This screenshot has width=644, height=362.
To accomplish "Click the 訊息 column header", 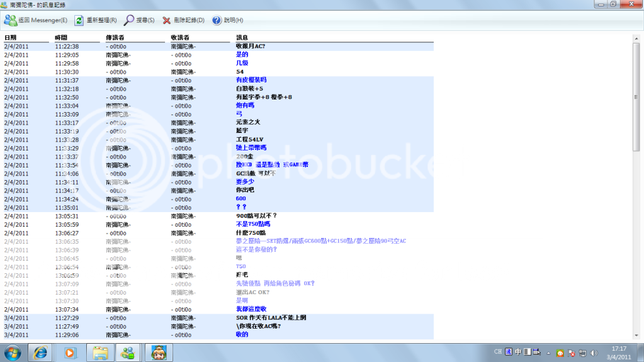I will pos(242,38).
